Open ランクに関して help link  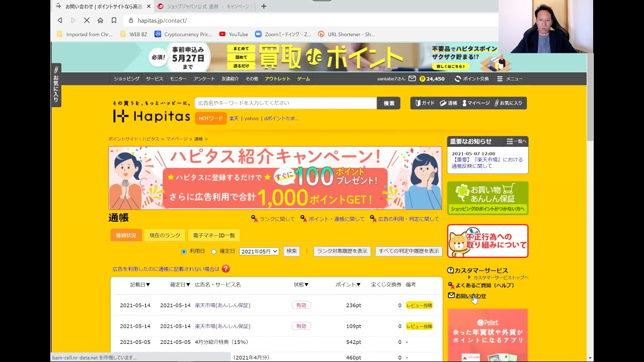click(273, 219)
